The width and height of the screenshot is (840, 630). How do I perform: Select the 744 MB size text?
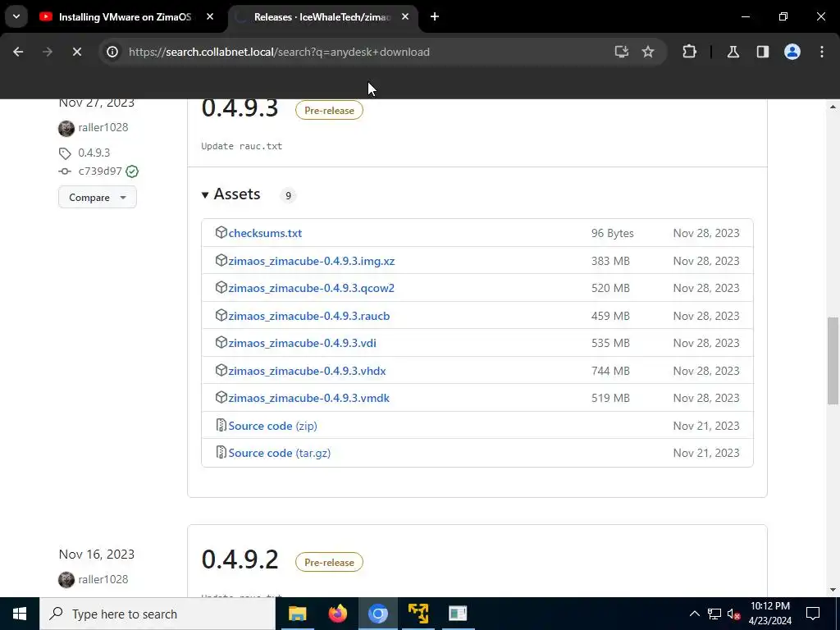click(610, 371)
